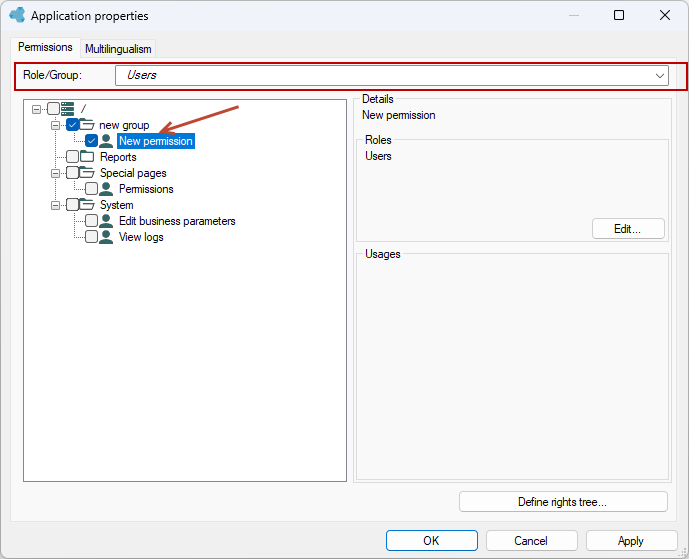Viewport: 689px width, 559px height.
Task: Click the user icon beside Permissions node
Action: (x=106, y=189)
